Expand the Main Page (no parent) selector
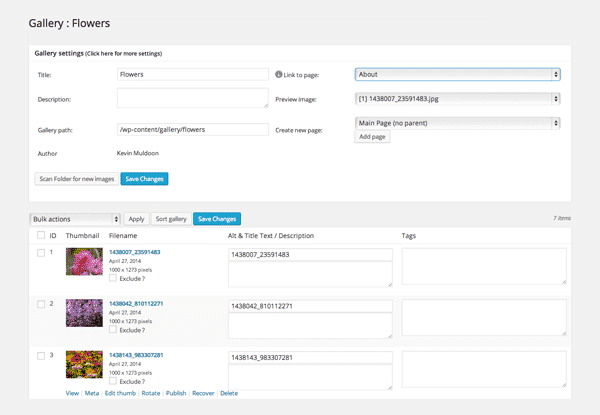Screen dimensions: 600x415 [458, 123]
